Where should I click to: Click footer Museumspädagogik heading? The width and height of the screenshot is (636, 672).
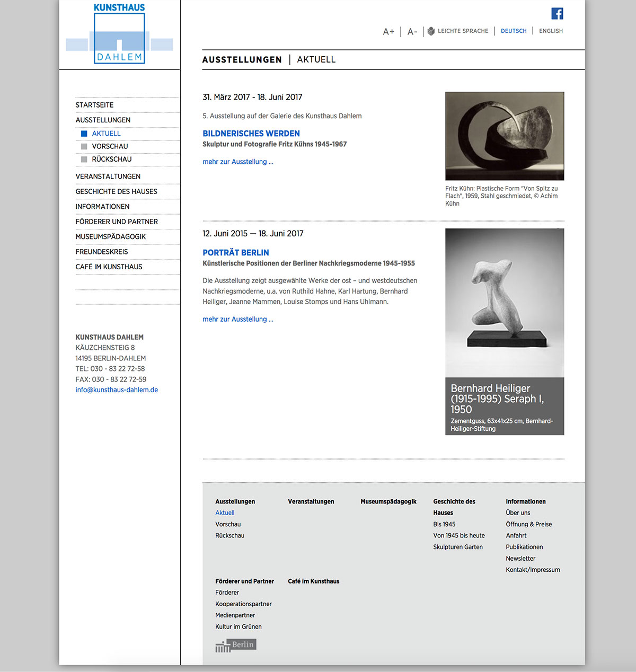(x=388, y=502)
